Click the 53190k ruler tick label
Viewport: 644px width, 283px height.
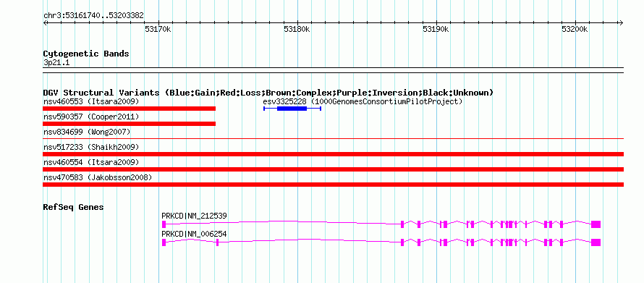click(x=436, y=29)
